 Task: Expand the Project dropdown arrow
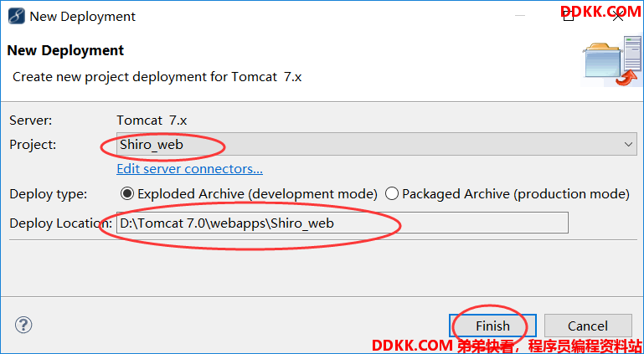pos(628,145)
